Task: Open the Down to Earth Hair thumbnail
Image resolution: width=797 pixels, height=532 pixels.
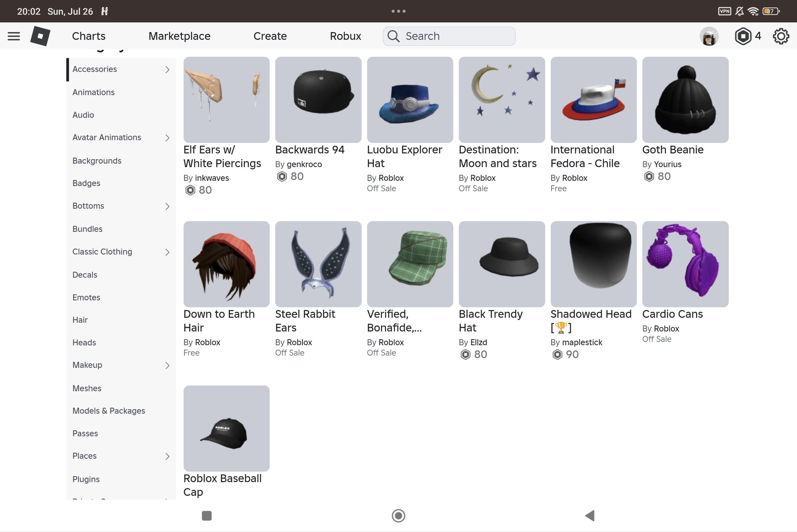Action: click(227, 264)
